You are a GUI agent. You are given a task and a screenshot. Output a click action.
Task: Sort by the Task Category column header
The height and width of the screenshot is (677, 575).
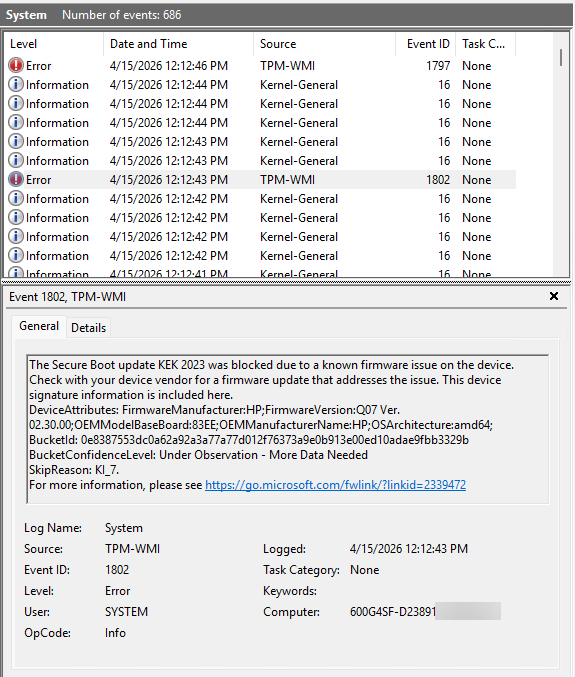(486, 44)
